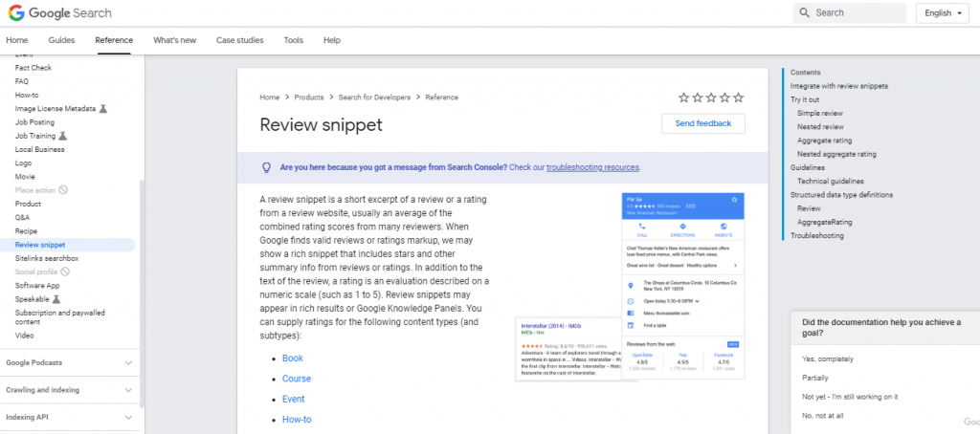Viewport: 980px width, 434px height.
Task: Jump to Structured data type definitions
Action: pyautogui.click(x=841, y=195)
